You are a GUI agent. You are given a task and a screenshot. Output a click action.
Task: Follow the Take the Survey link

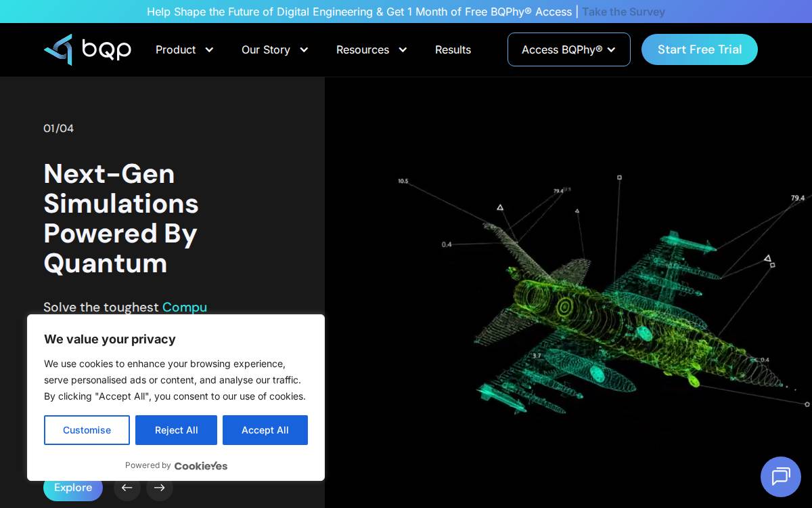[x=623, y=12]
